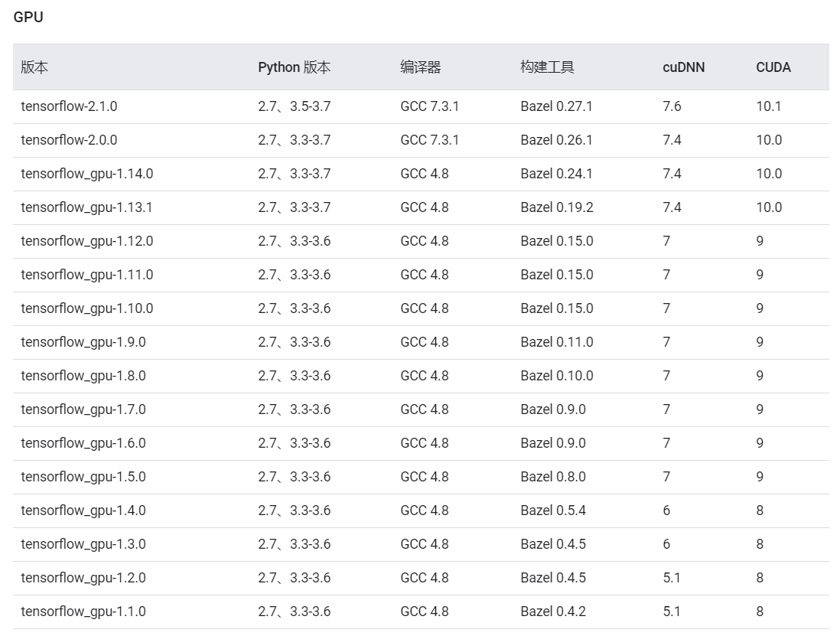Select the tensorflow_gpu-1.13.1 cell

coord(86,207)
